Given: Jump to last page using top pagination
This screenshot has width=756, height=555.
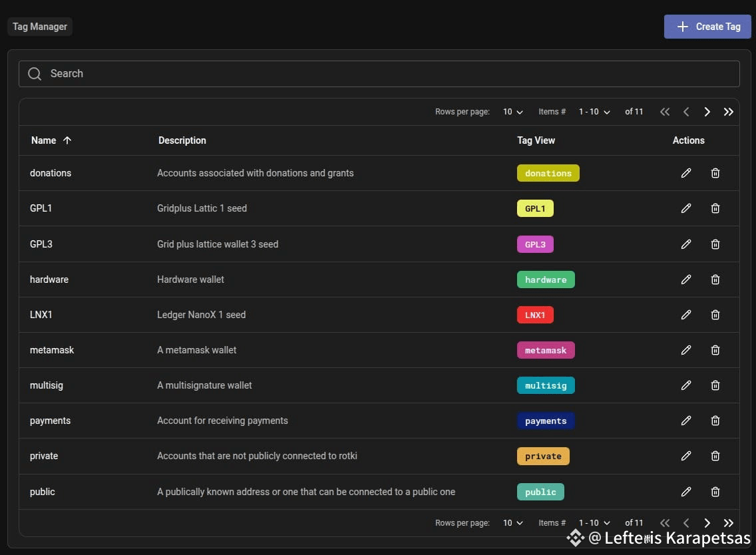Looking at the screenshot, I should [729, 112].
